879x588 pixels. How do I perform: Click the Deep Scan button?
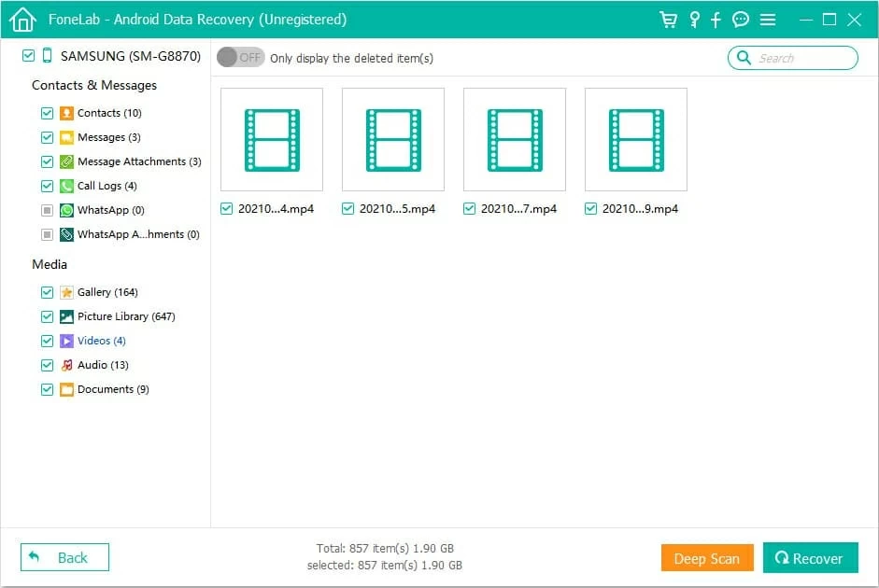point(706,558)
